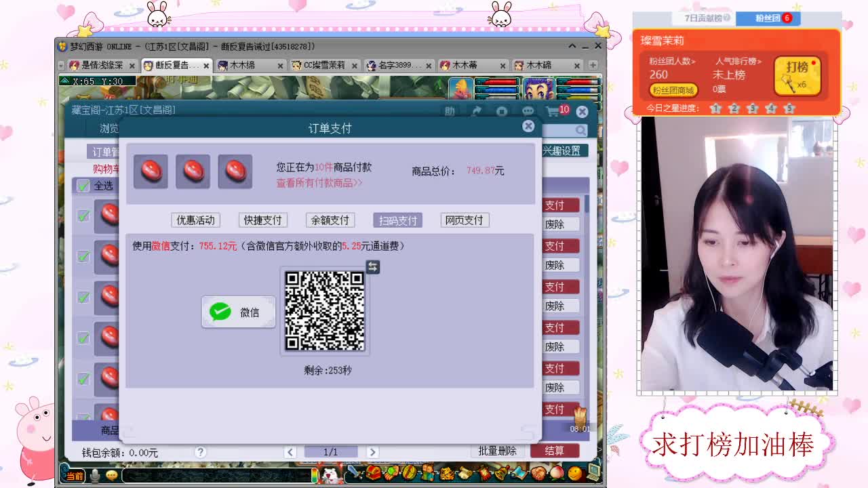Click the round stop icon in 藏宝阁 header

coord(502,111)
